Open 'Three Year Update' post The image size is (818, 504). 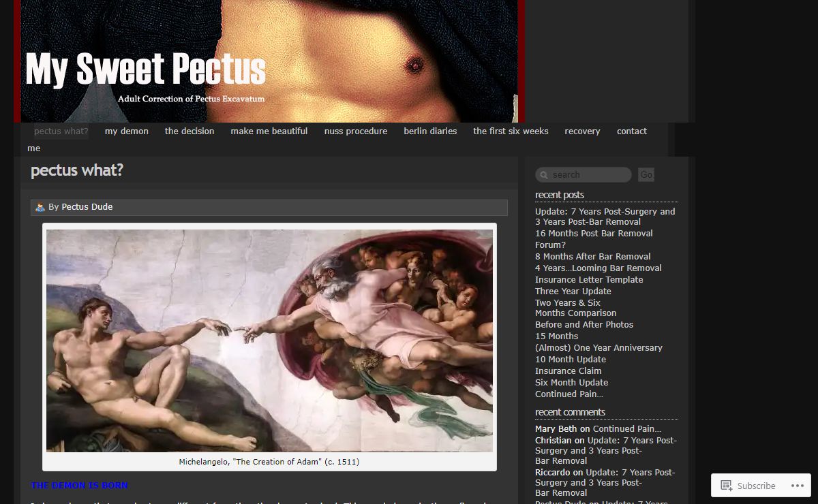(x=573, y=292)
